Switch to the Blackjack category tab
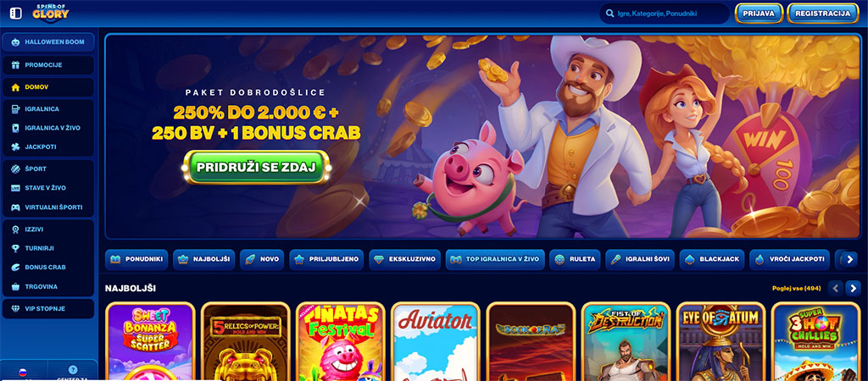This screenshot has height=381, width=868. (711, 259)
